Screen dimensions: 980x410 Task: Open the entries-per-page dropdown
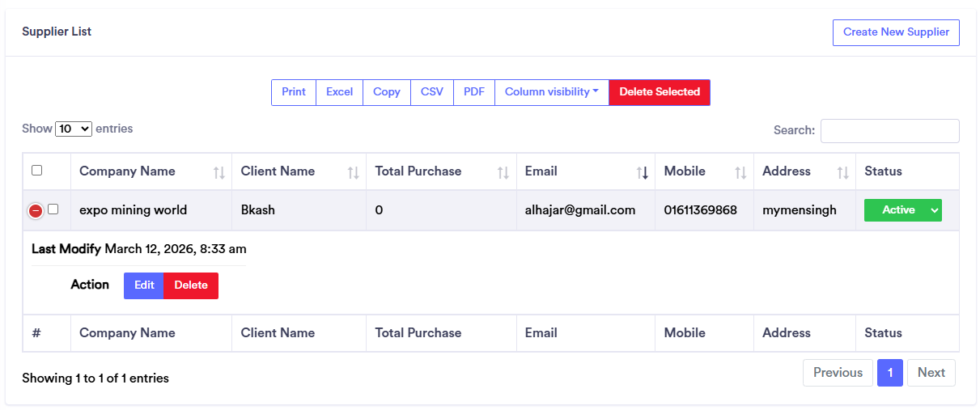[x=74, y=129]
